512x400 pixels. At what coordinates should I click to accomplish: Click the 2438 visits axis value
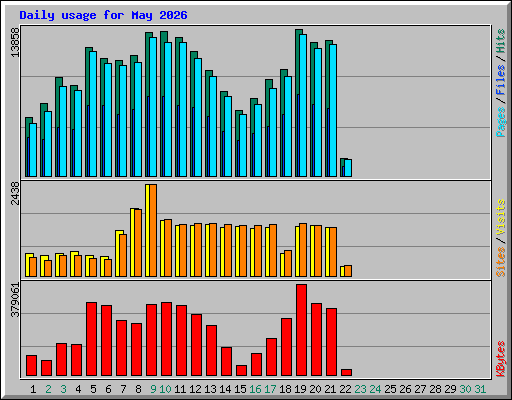tap(15, 193)
